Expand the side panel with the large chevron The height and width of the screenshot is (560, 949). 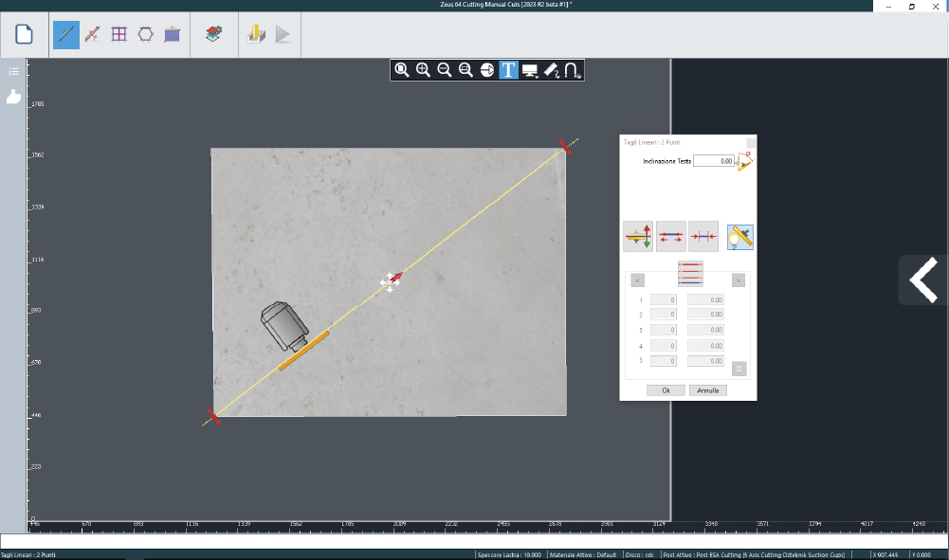tap(922, 280)
